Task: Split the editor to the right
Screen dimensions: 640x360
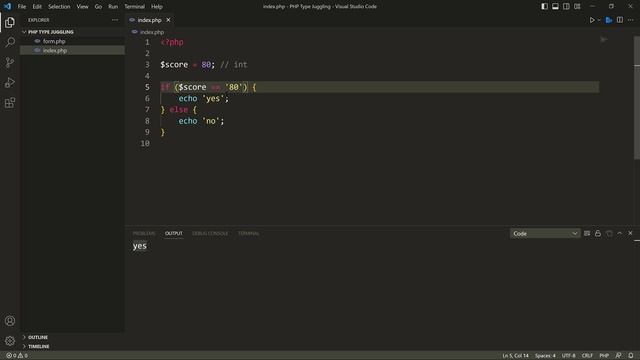Action: (x=620, y=20)
